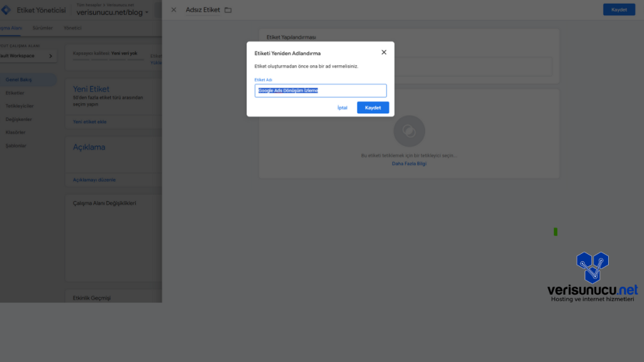
Task: Click Çalışma Alanı Değişiklikleri heading
Action: click(104, 203)
